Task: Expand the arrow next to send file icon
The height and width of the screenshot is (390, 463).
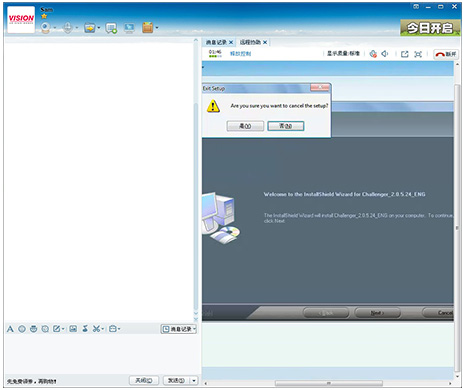Action: coord(99,28)
